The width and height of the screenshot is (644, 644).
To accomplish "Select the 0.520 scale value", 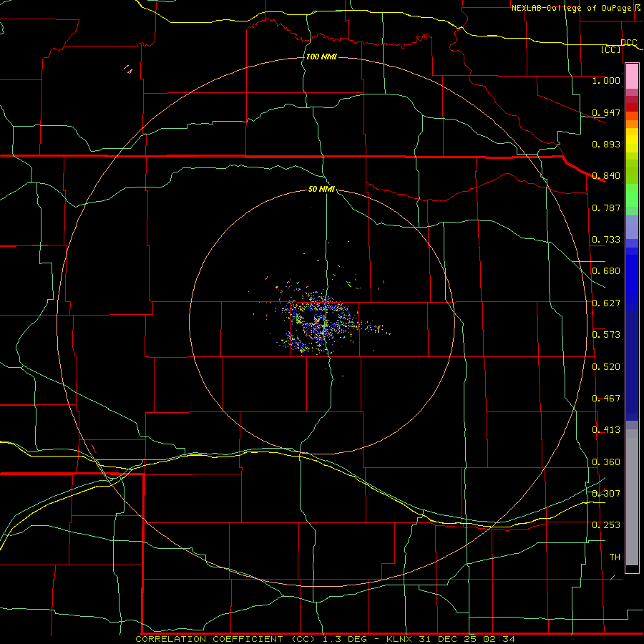I will pos(606,367).
